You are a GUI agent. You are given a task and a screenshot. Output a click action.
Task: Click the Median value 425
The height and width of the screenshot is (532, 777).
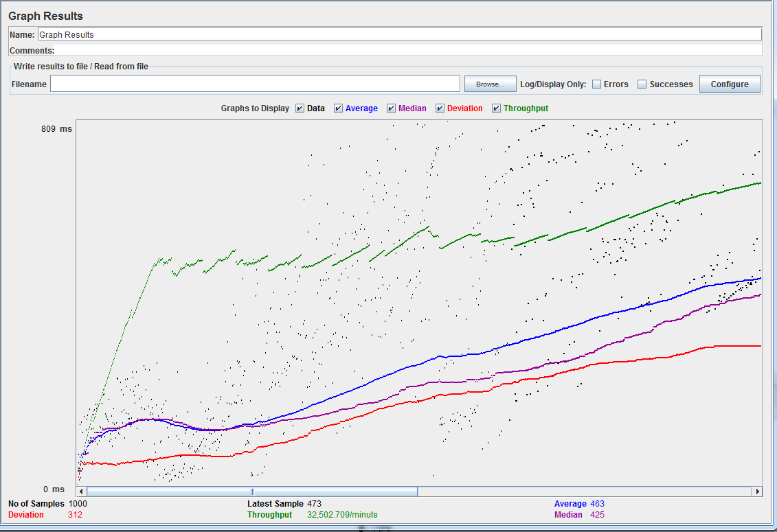(597, 515)
